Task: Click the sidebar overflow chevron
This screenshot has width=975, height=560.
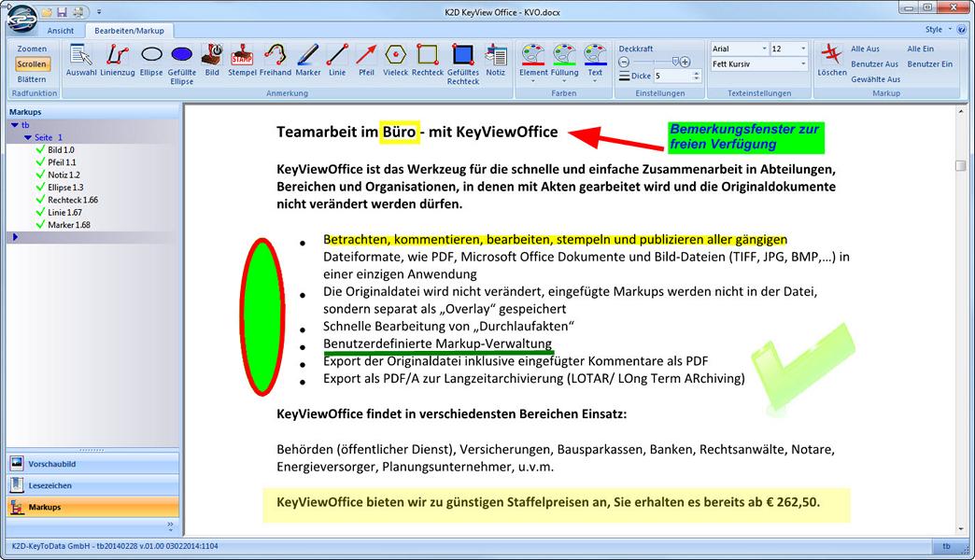Action: point(170,525)
